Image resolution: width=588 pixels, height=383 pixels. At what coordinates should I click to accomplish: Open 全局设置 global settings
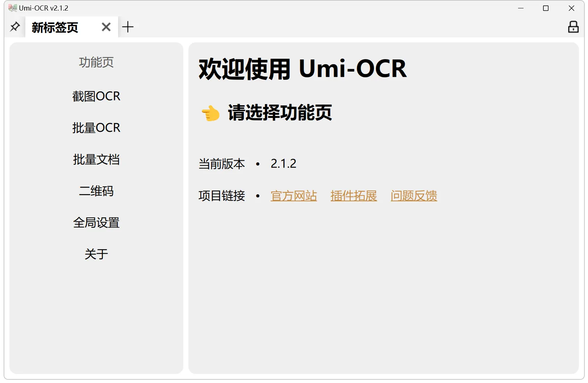[96, 222]
